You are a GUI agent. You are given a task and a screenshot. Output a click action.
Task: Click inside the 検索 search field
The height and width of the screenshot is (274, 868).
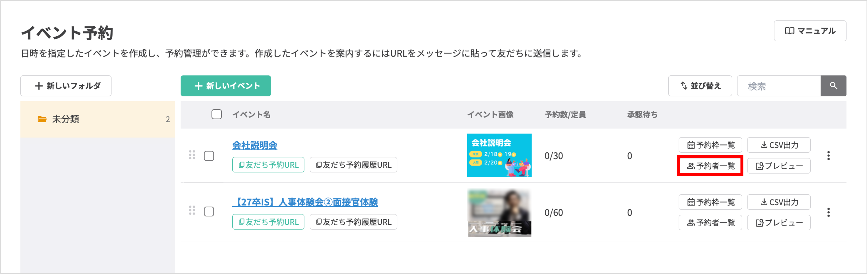click(778, 86)
